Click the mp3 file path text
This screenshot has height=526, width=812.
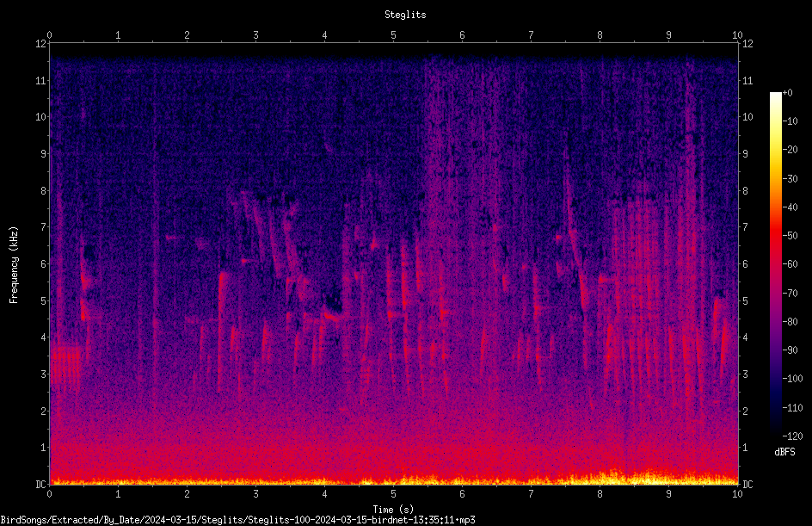237,520
